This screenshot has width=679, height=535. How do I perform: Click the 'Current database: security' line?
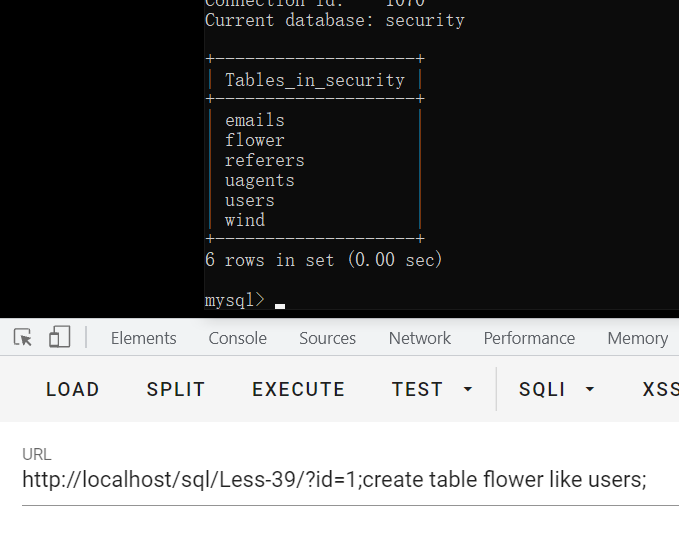334,20
